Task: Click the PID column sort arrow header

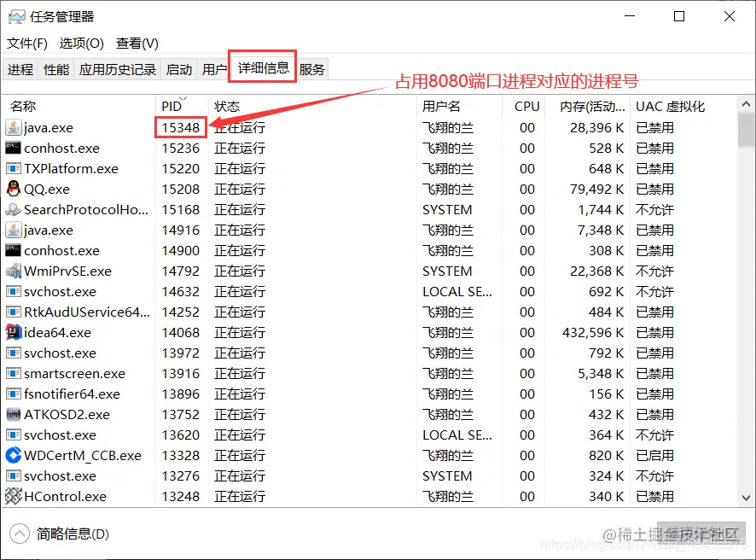Action: [183, 98]
